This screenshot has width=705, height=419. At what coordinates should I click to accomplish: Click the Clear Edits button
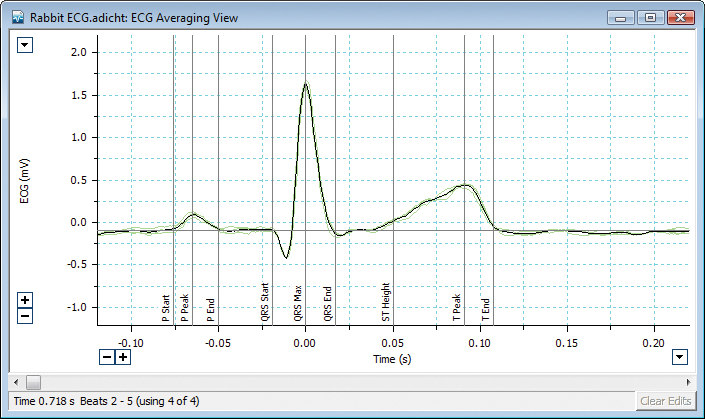point(665,401)
